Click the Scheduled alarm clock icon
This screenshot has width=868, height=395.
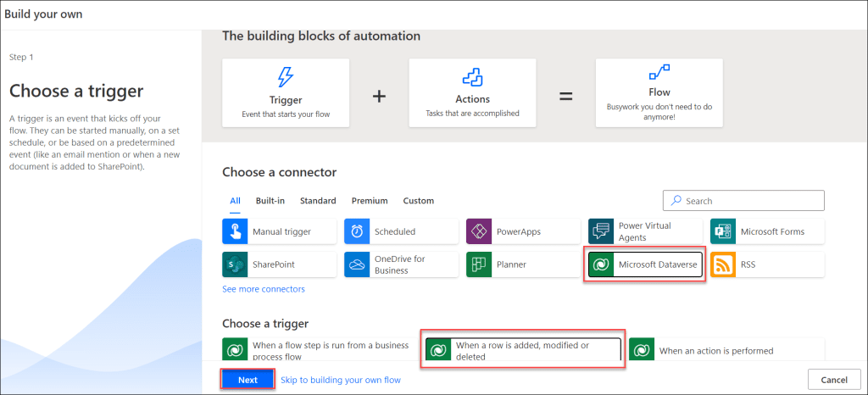357,231
